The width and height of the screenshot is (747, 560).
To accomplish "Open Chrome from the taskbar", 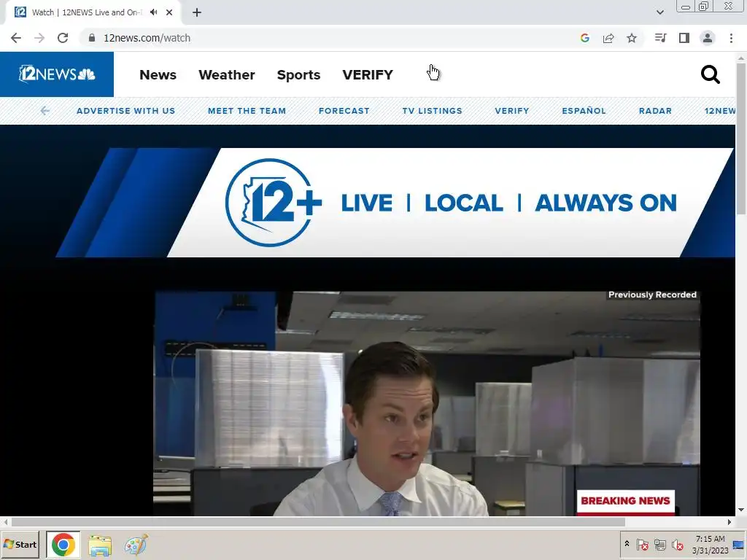I will pos(63,544).
